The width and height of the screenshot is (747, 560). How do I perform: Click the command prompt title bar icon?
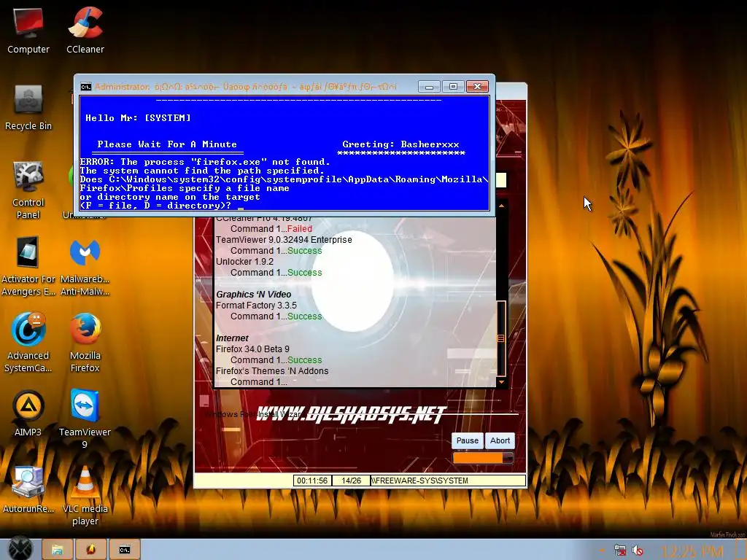(x=86, y=87)
